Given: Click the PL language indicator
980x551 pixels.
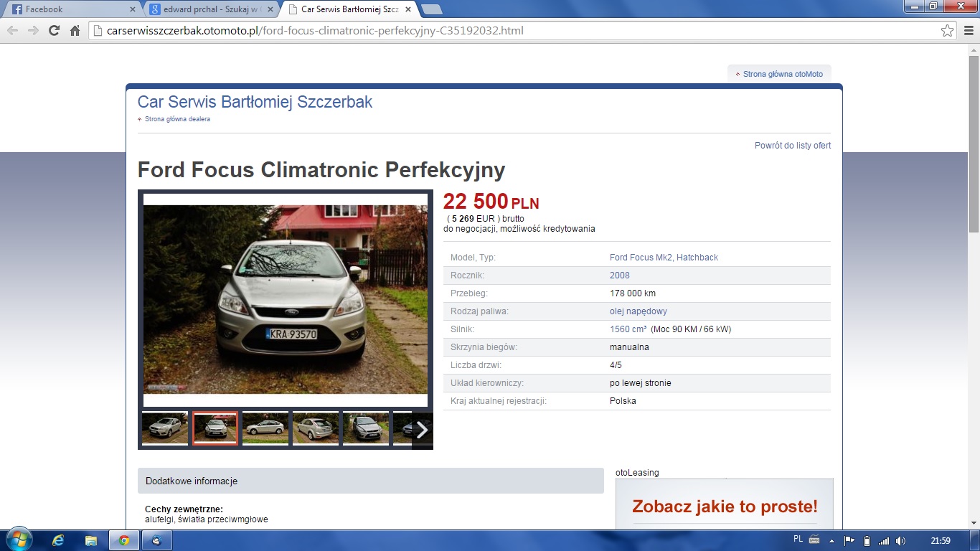Looking at the screenshot, I should tap(798, 539).
